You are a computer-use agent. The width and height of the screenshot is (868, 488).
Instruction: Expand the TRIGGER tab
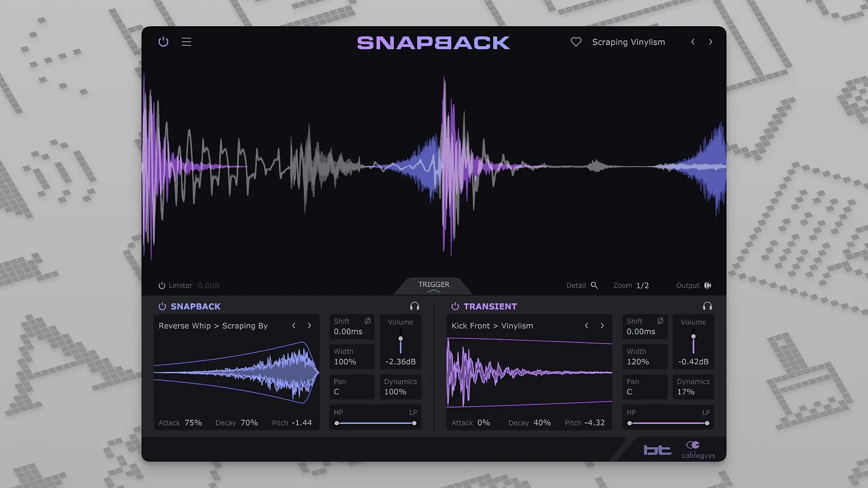tap(434, 286)
